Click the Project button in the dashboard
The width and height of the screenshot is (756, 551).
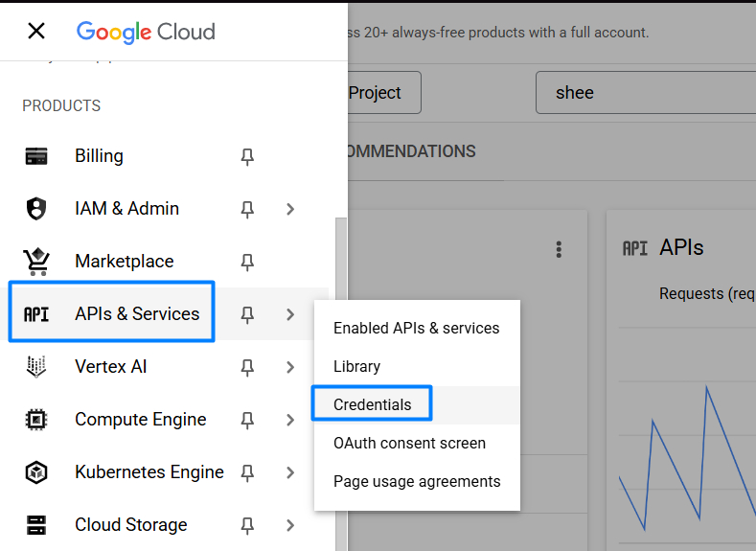click(x=384, y=93)
